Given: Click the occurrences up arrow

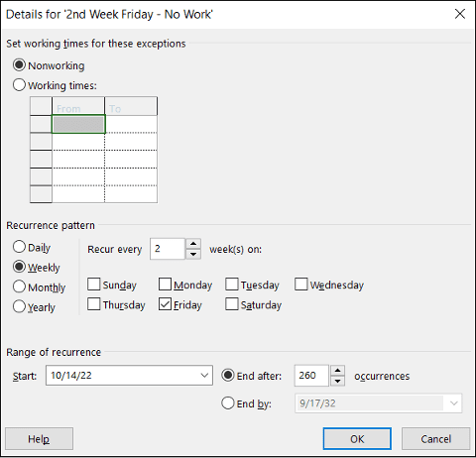Looking at the screenshot, I should click(337, 371).
